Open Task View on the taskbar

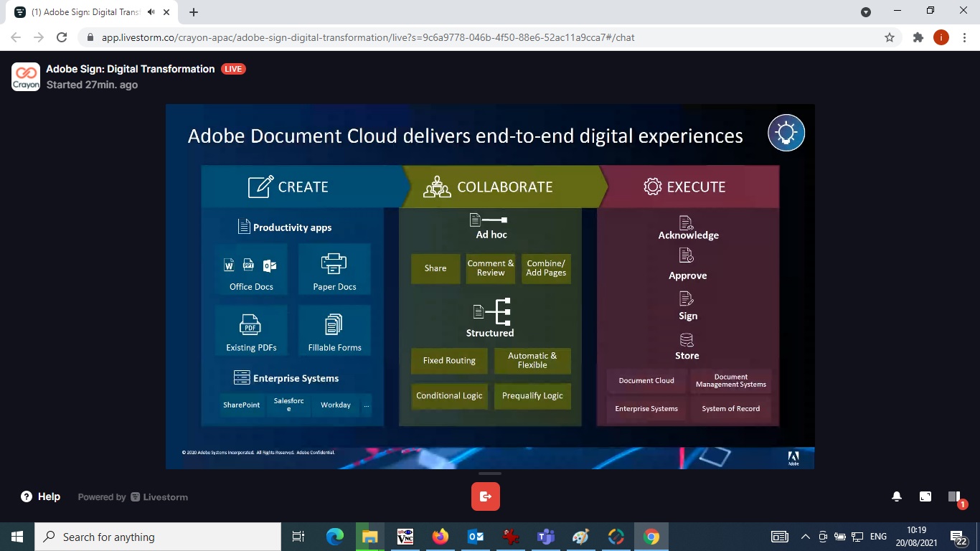pos(298,537)
